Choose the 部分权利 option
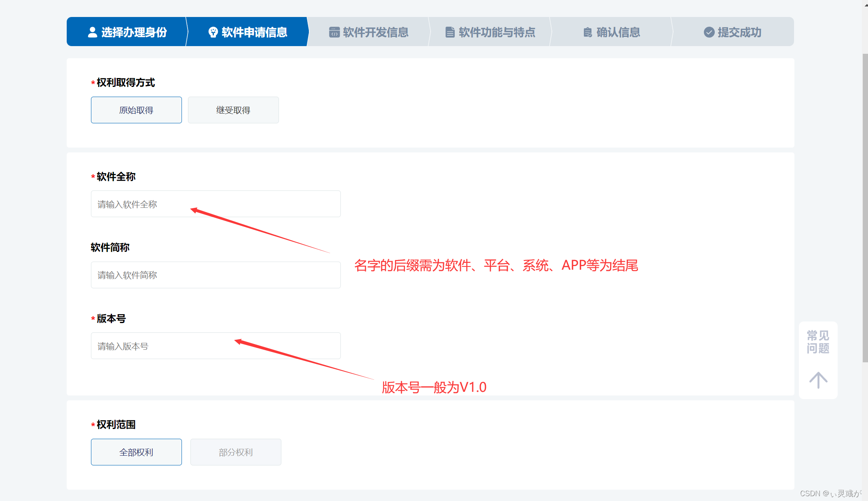The width and height of the screenshot is (868, 501). [236, 452]
